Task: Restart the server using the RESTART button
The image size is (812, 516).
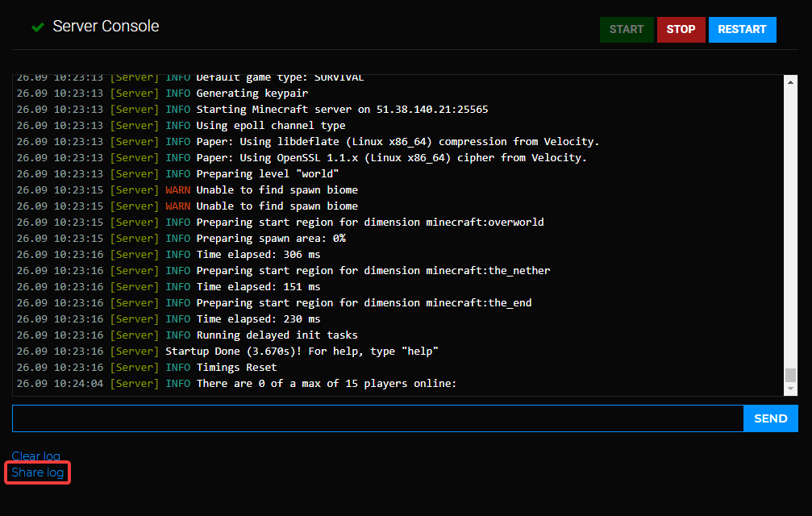Action: 742,30
